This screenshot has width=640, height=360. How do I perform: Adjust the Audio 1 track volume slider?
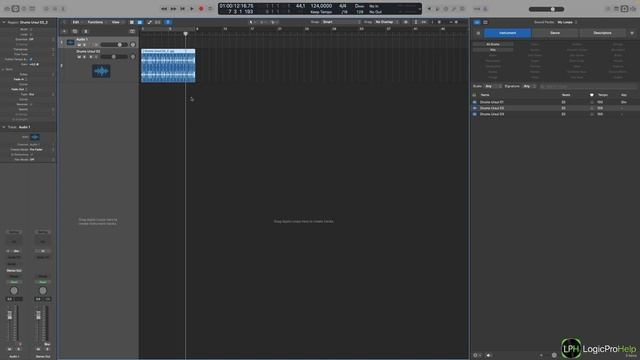tap(114, 44)
